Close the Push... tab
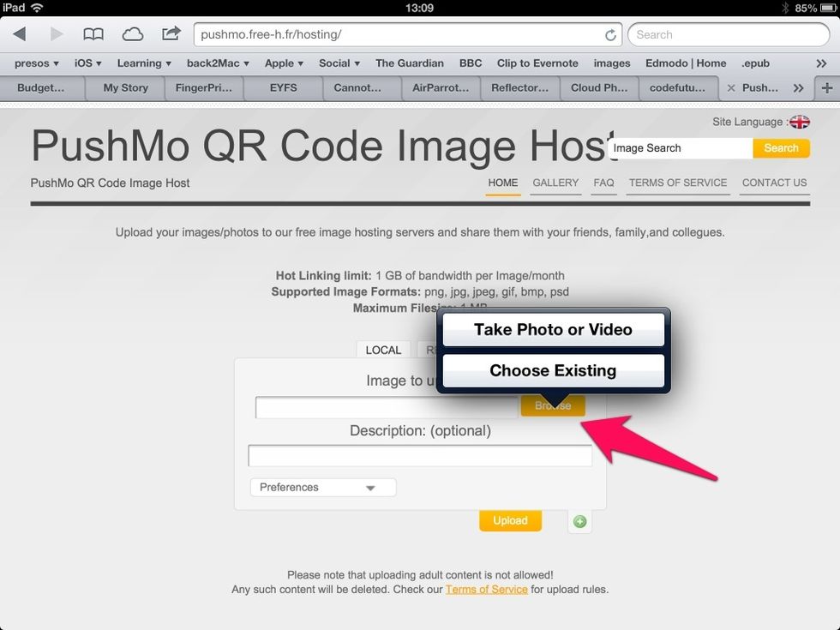The image size is (840, 630). [x=730, y=87]
